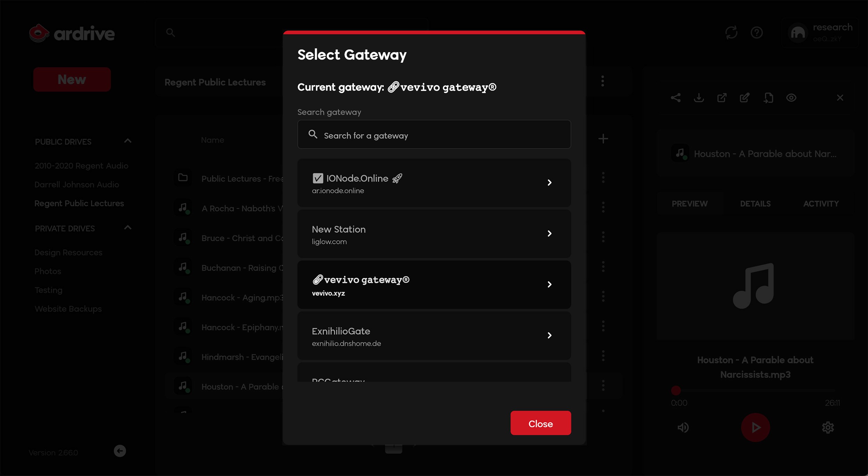Click the Search for a gateway field
This screenshot has width=868, height=476.
click(434, 135)
